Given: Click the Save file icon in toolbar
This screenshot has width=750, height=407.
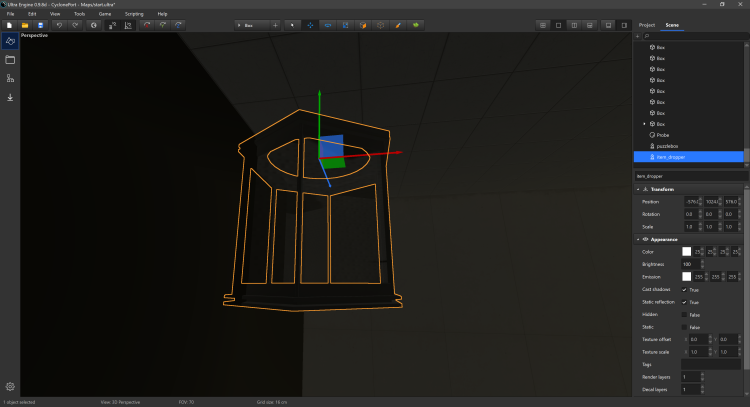Looking at the screenshot, I should 39,24.
